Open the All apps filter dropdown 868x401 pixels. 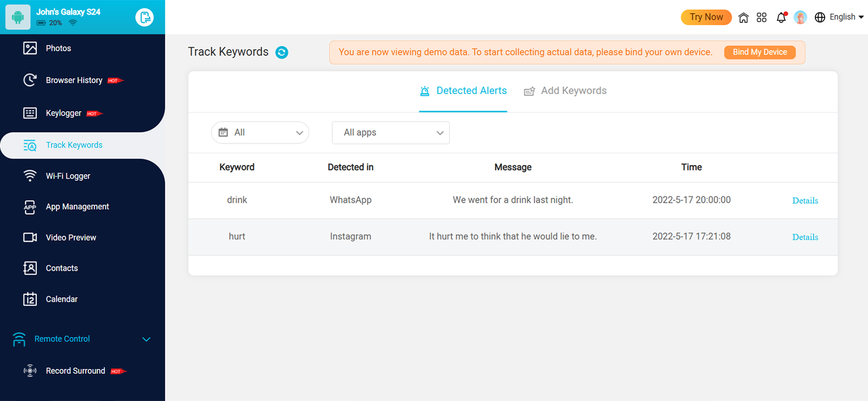(x=391, y=132)
